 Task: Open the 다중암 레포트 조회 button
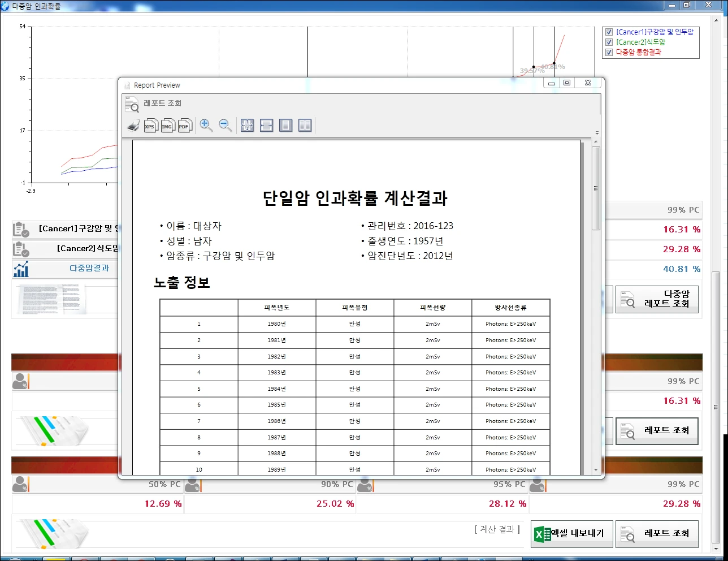pyautogui.click(x=657, y=299)
